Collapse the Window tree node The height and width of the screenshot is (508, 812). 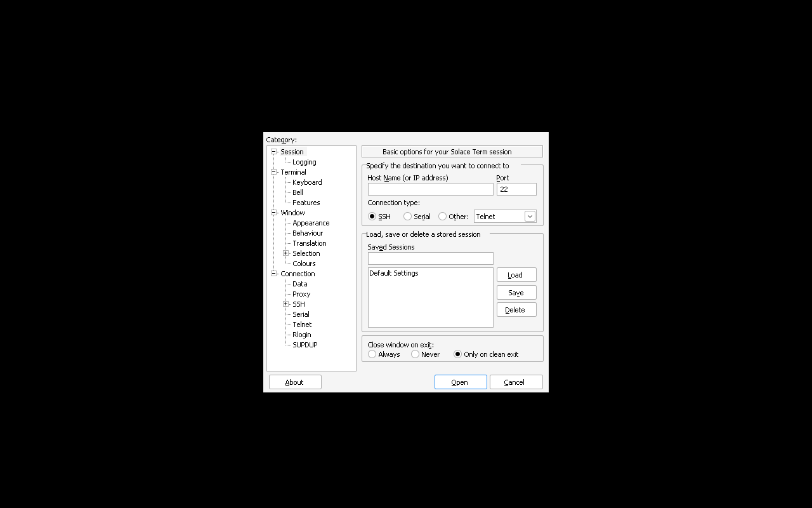274,213
